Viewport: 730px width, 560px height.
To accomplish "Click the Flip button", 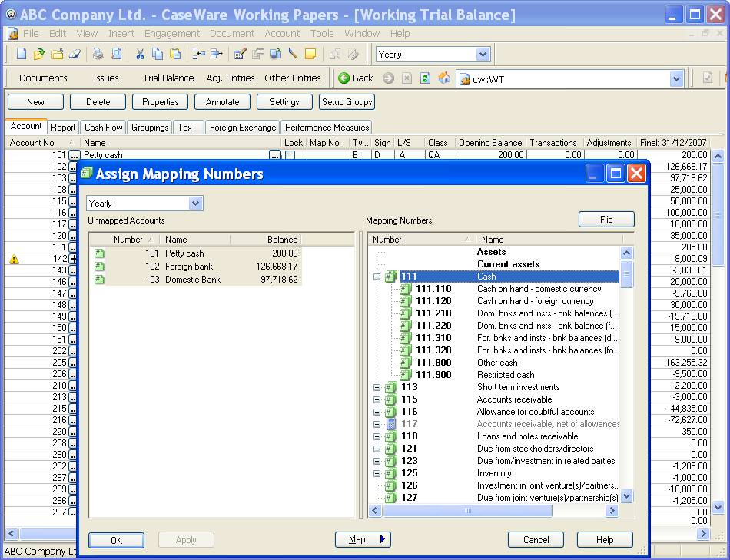I will click(x=606, y=219).
